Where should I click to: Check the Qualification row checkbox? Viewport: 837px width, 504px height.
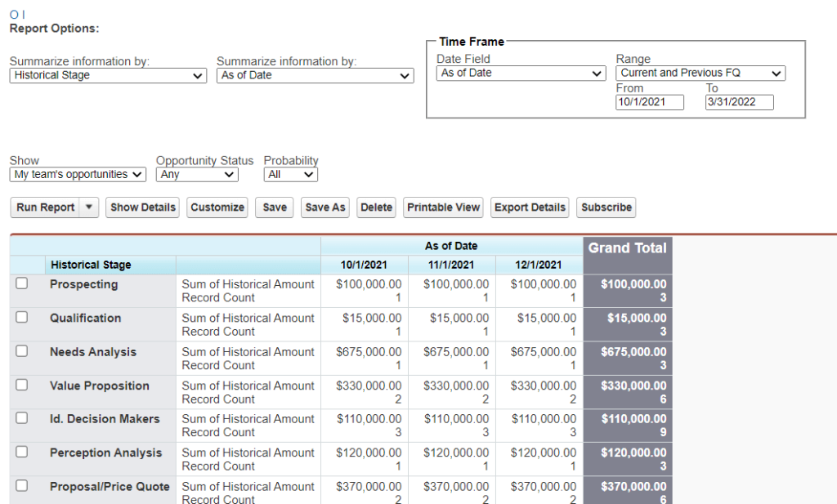pyautogui.click(x=21, y=317)
